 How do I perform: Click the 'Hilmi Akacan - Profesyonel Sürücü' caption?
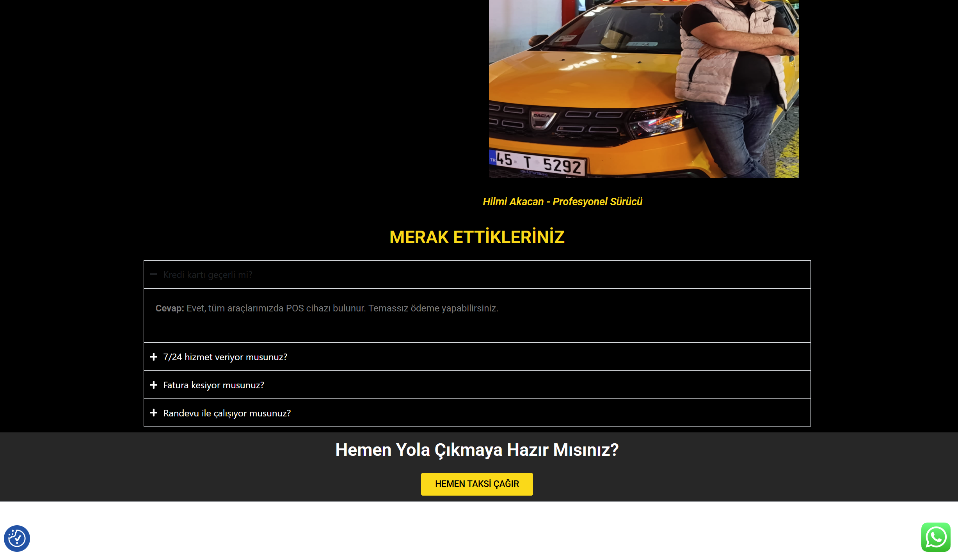coord(562,202)
